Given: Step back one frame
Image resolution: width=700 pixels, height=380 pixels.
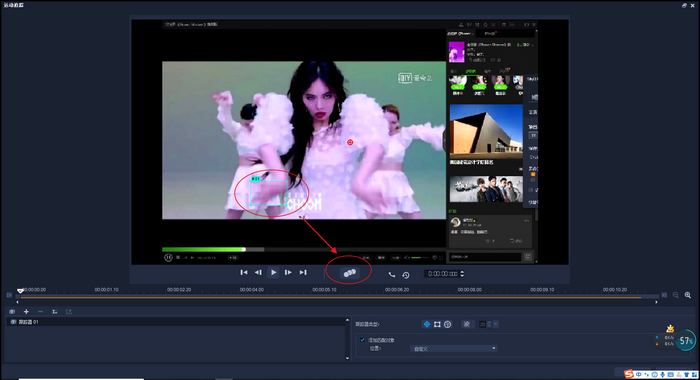Looking at the screenshot, I should click(258, 272).
